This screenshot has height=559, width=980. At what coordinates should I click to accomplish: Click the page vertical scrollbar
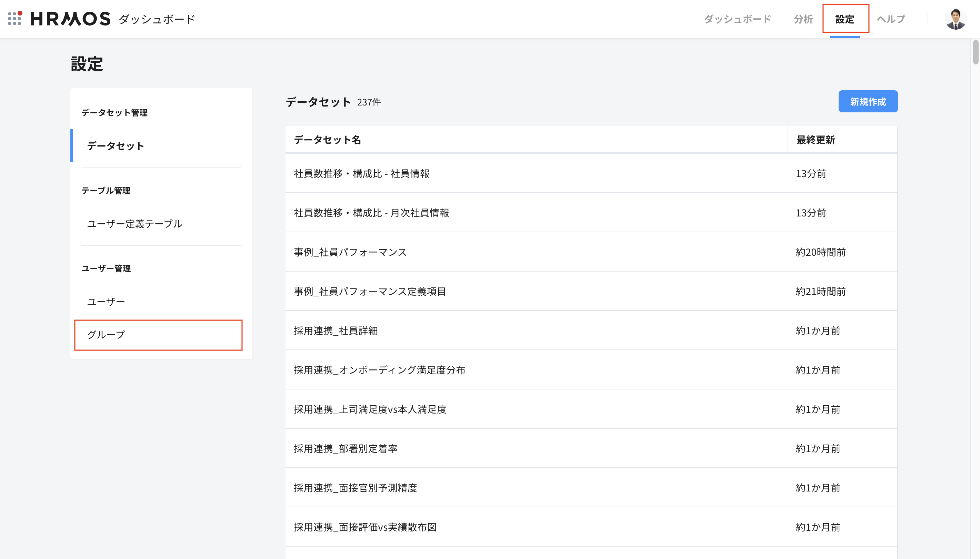976,52
